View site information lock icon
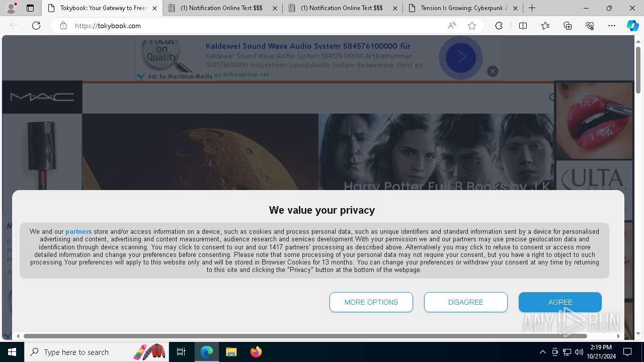The width and height of the screenshot is (644, 362). click(x=63, y=26)
